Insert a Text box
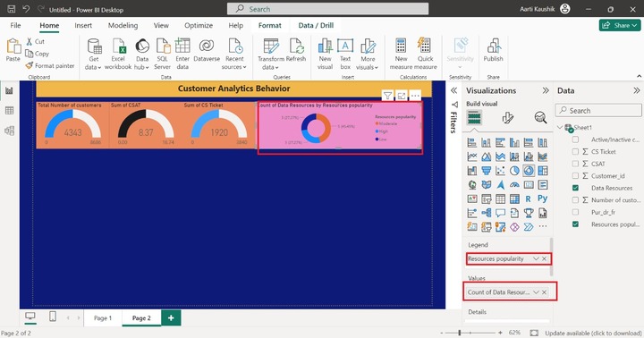This screenshot has height=338, width=644. pyautogui.click(x=345, y=55)
